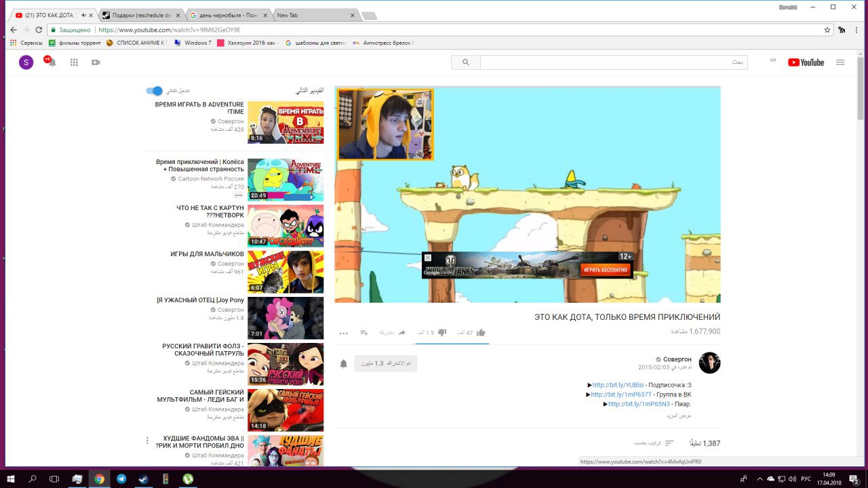Open the Windows Start menu
The height and width of the screenshot is (488, 868).
click(11, 479)
